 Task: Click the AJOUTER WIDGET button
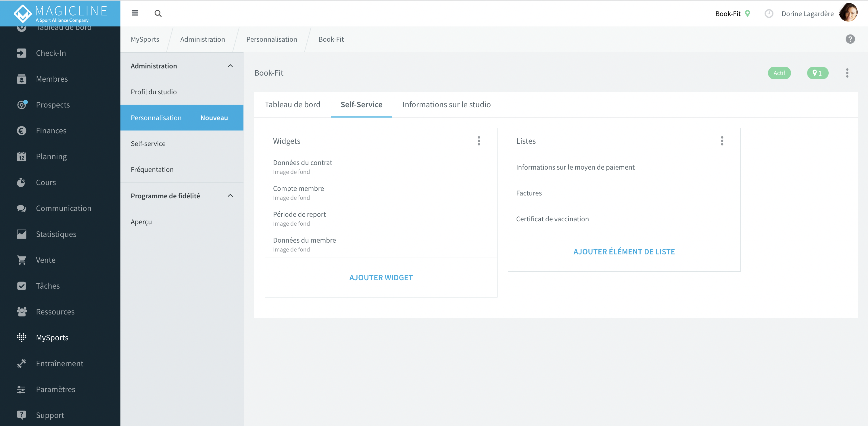pos(381,277)
